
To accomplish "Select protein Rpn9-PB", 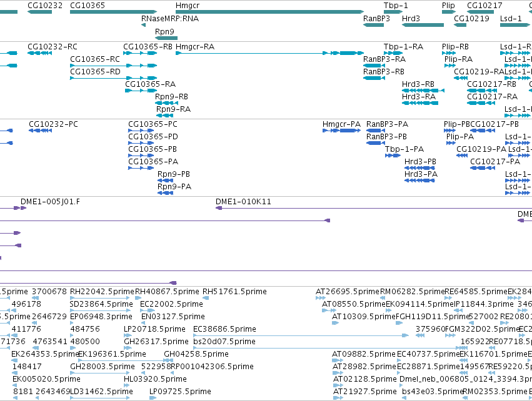I will (174, 174).
